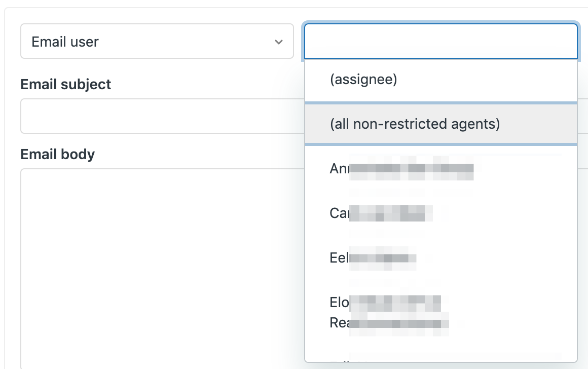Click the "Email user" text in the selector
This screenshot has width=588, height=369.
click(x=65, y=42)
